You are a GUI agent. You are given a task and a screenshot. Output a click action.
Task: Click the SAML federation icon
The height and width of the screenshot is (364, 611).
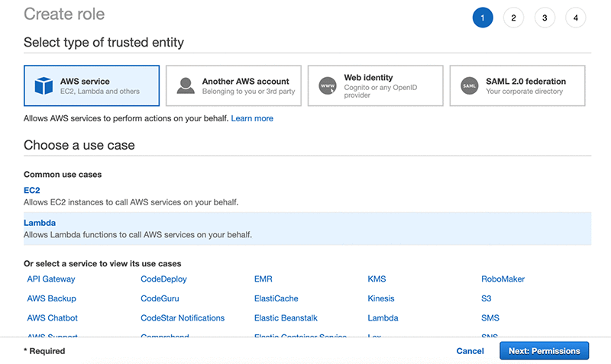(470, 85)
